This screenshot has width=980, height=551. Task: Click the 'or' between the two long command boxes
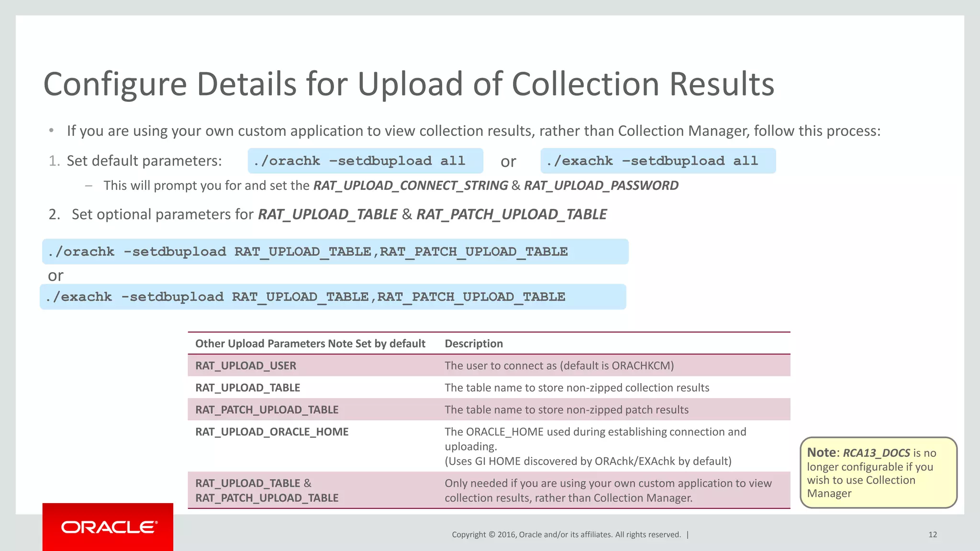click(56, 275)
